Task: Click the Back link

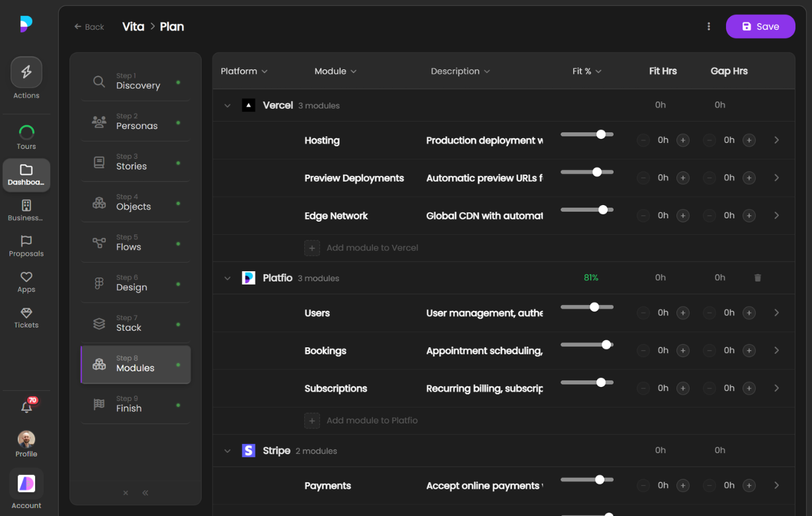Action: click(89, 26)
